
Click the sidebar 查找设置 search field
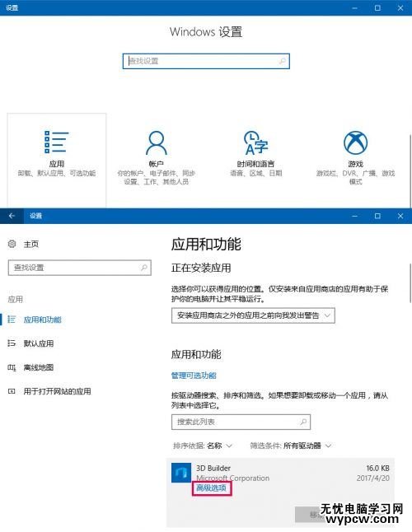[x=79, y=268]
